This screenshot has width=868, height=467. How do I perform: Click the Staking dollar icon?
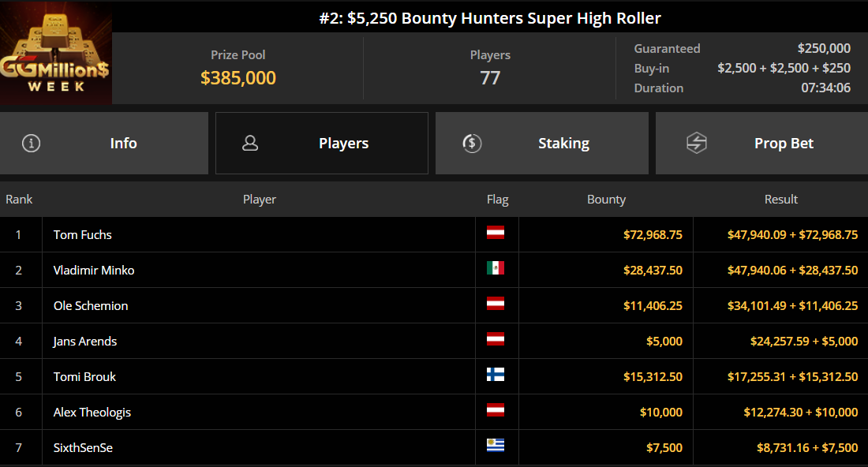(x=471, y=144)
